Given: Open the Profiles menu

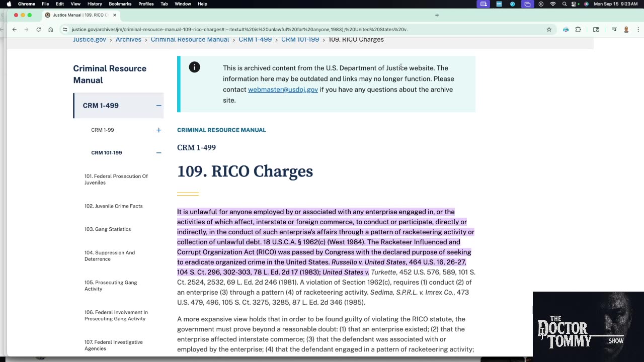Looking at the screenshot, I should (146, 4).
